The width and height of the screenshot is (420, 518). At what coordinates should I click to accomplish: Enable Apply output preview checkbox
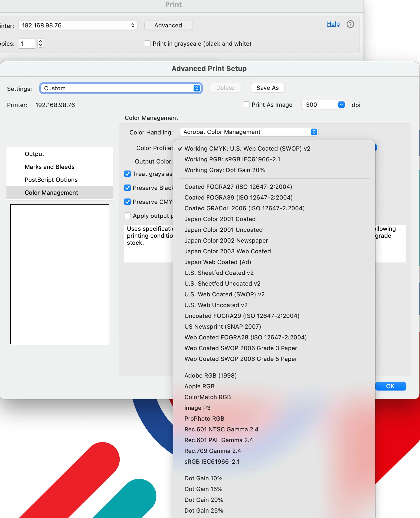[127, 216]
